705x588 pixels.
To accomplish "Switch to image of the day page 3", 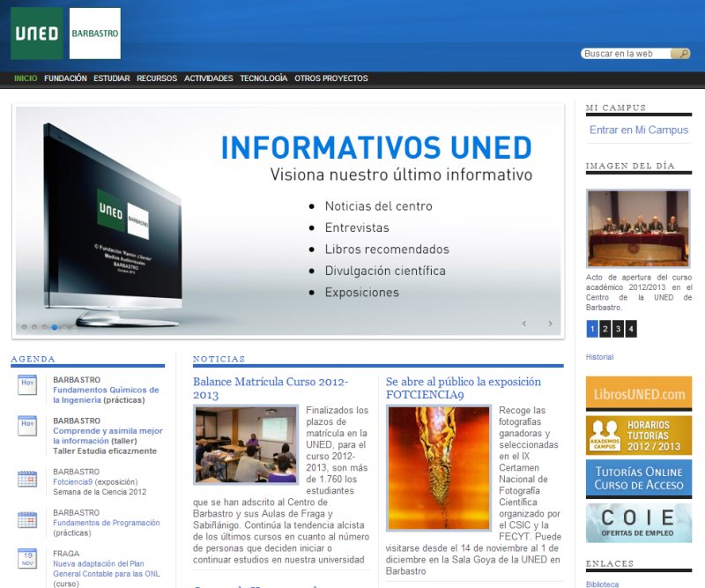I will tap(618, 329).
